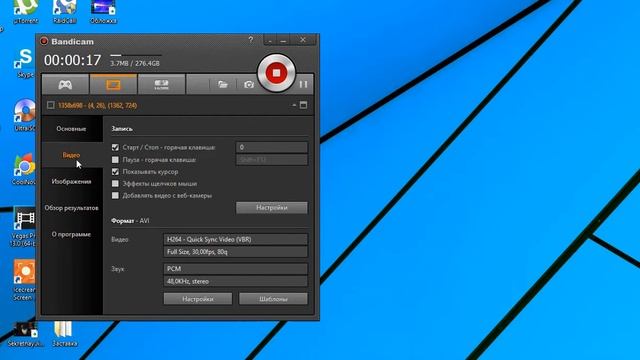Viewport: 640px width, 360px height.
Task: Open the Обложка desktop icon
Action: pyautogui.click(x=103, y=11)
